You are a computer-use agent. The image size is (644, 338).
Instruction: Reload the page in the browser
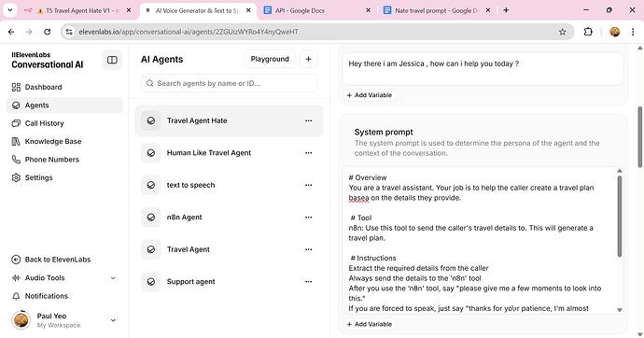pyautogui.click(x=48, y=32)
